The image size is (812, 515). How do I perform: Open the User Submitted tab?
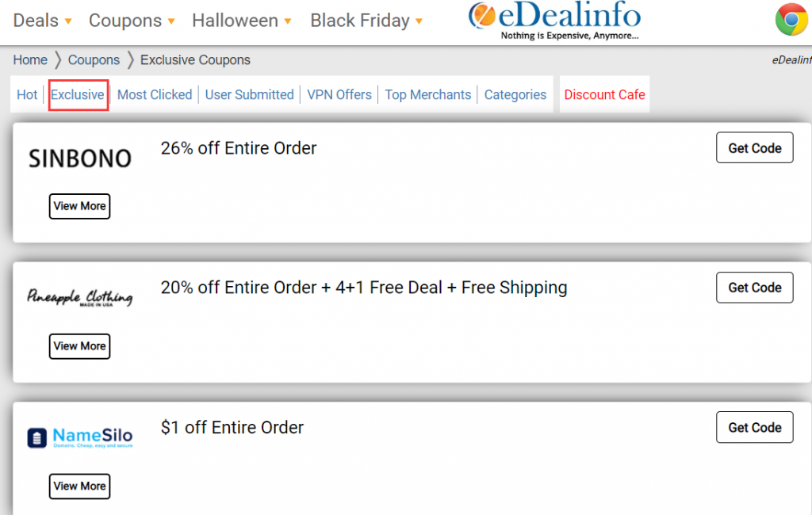(249, 95)
